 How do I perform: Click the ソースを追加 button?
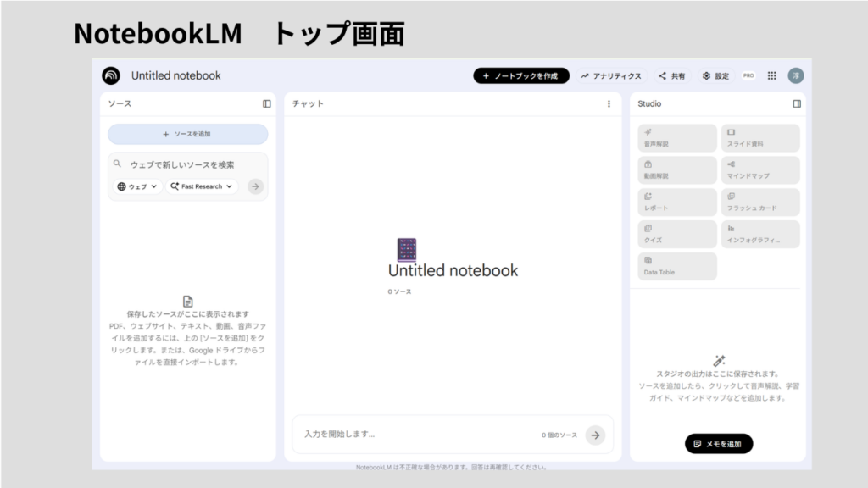tap(187, 134)
